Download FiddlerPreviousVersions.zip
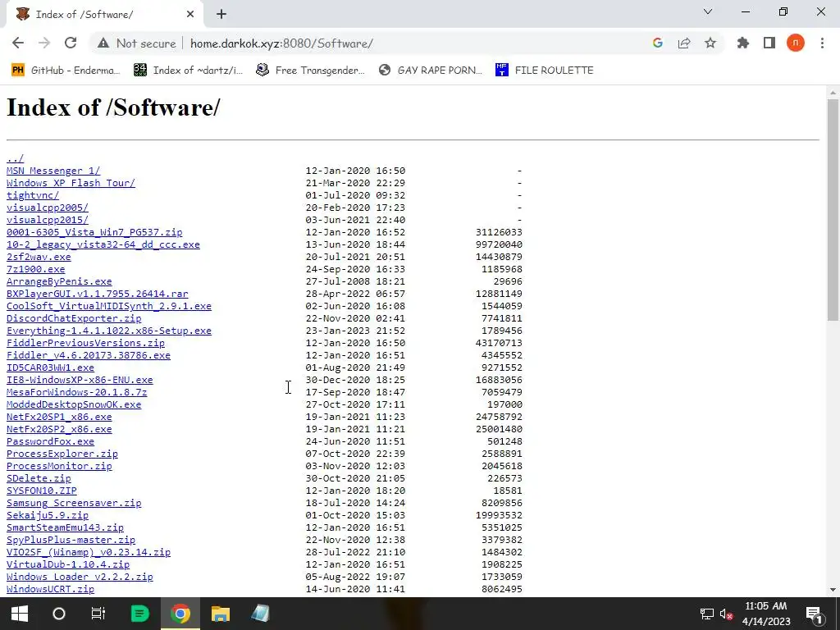840x630 pixels. pyautogui.click(x=85, y=344)
